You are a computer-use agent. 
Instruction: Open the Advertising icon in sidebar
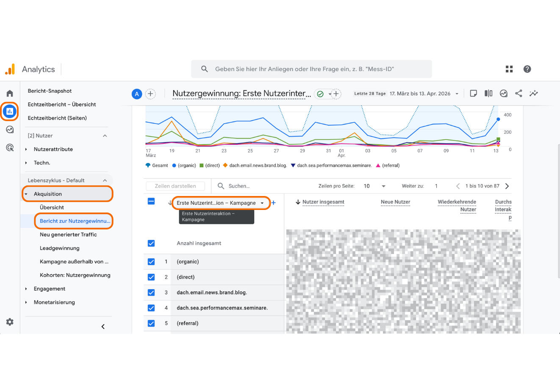(10, 148)
